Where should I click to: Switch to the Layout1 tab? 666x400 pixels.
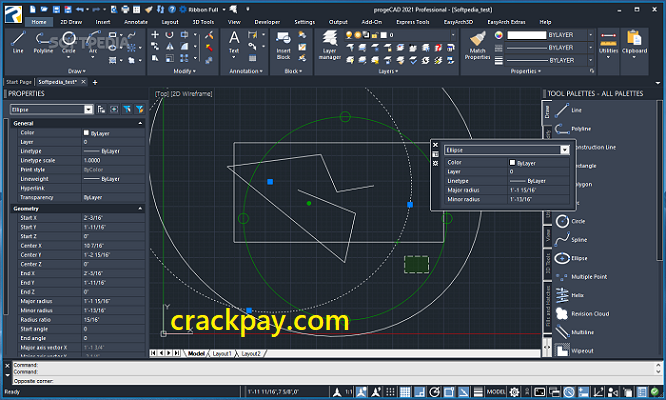(x=222, y=353)
